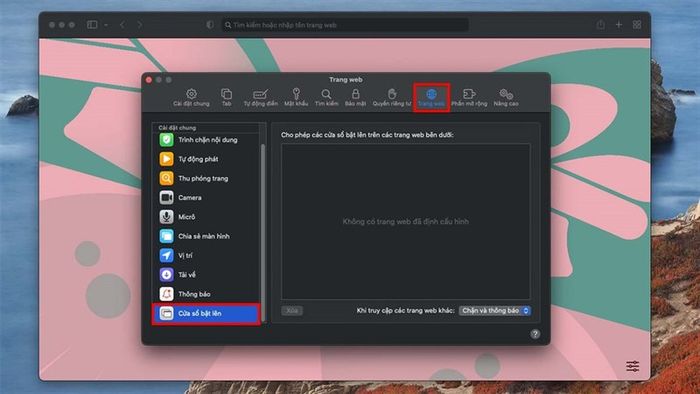Switch to the Trang web globe tab
700x394 pixels.
tap(431, 97)
